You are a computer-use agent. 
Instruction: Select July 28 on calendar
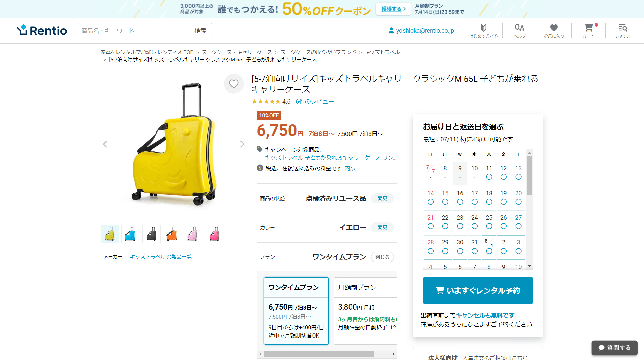coord(431,247)
